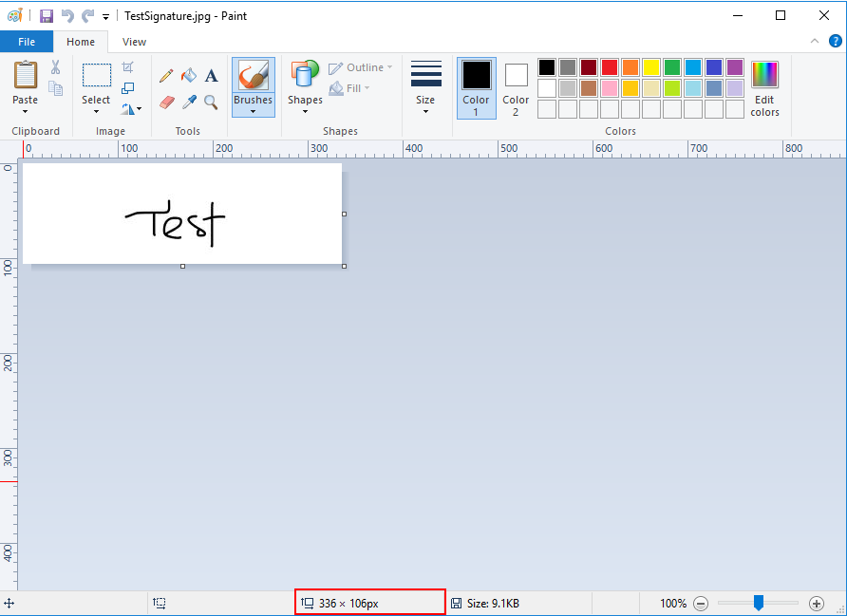Click the Shapes gallery icon
This screenshot has width=847, height=616.
pos(305,74)
